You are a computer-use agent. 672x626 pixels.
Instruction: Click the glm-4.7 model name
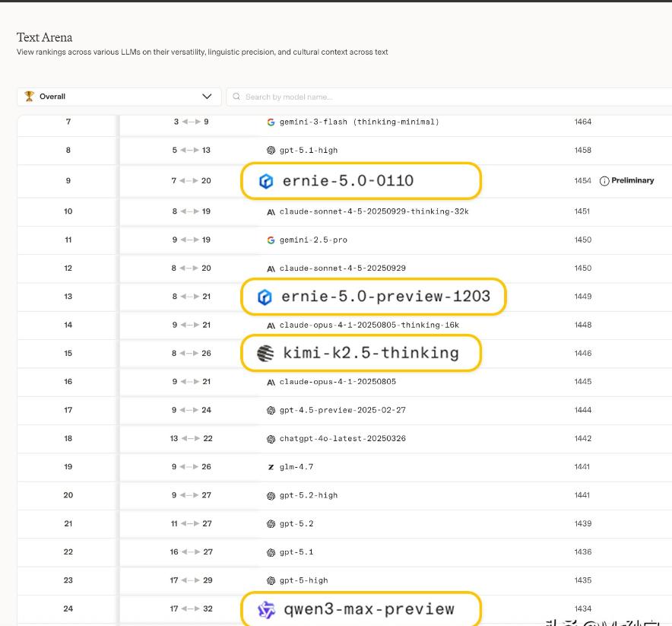296,467
